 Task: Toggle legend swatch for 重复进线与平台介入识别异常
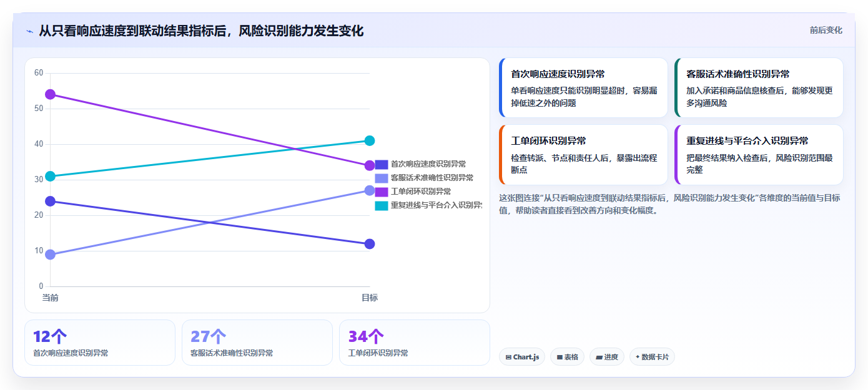[x=382, y=205]
